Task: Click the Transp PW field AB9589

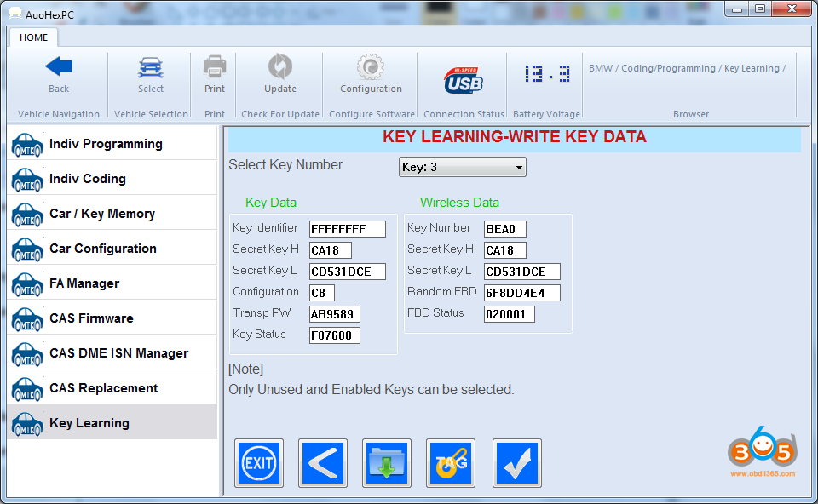Action: [x=334, y=315]
